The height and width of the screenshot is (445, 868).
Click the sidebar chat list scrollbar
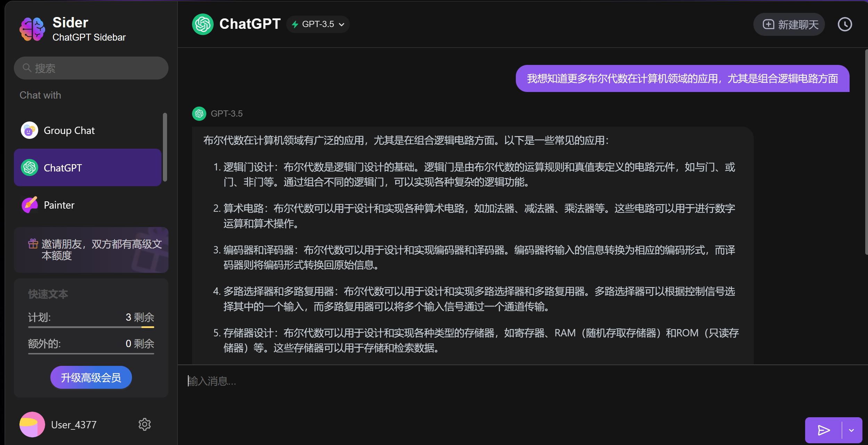click(165, 147)
